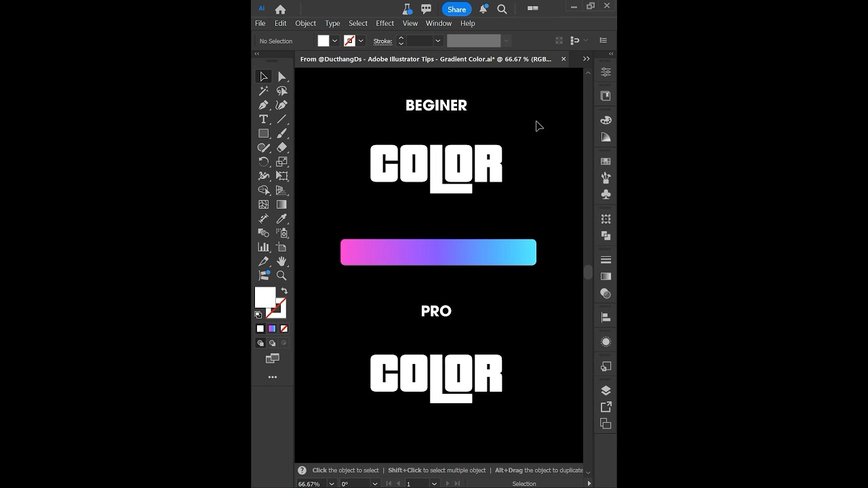868x488 pixels.
Task: Enable Draw Behind mode
Action: (x=272, y=343)
